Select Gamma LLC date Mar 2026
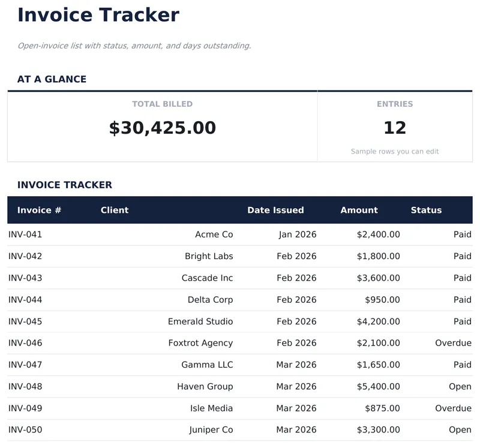Image resolution: width=480 pixels, height=448 pixels. (x=296, y=365)
